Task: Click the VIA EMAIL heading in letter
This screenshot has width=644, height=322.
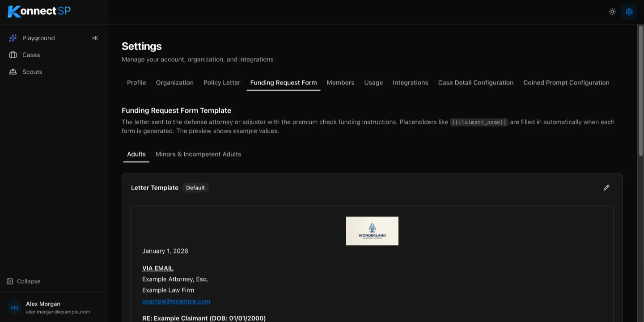Action: click(x=158, y=268)
